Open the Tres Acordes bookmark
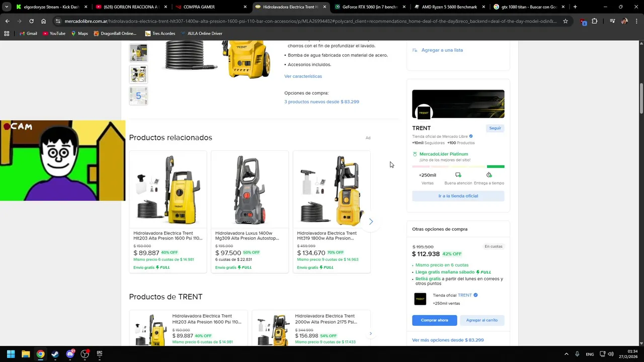644x362 pixels. pyautogui.click(x=160, y=33)
